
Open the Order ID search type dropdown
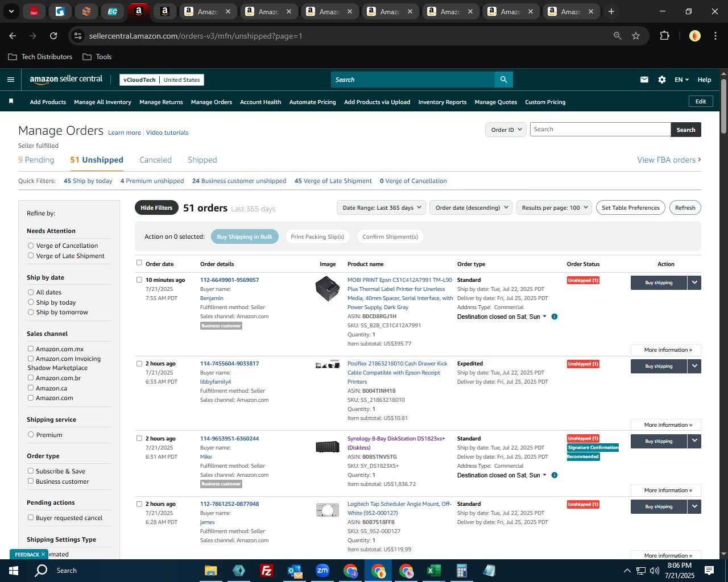506,130
